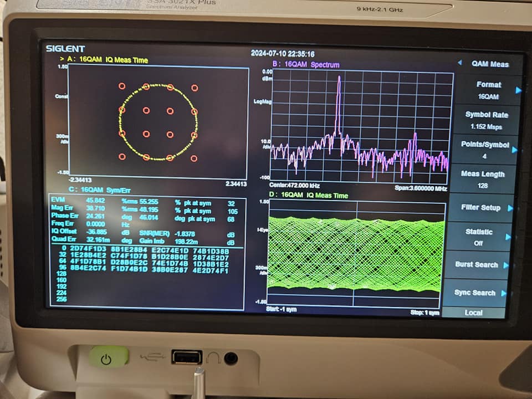Viewport: 532px width, 399px height.
Task: Click the EVM value 45.842
Action: [95, 200]
